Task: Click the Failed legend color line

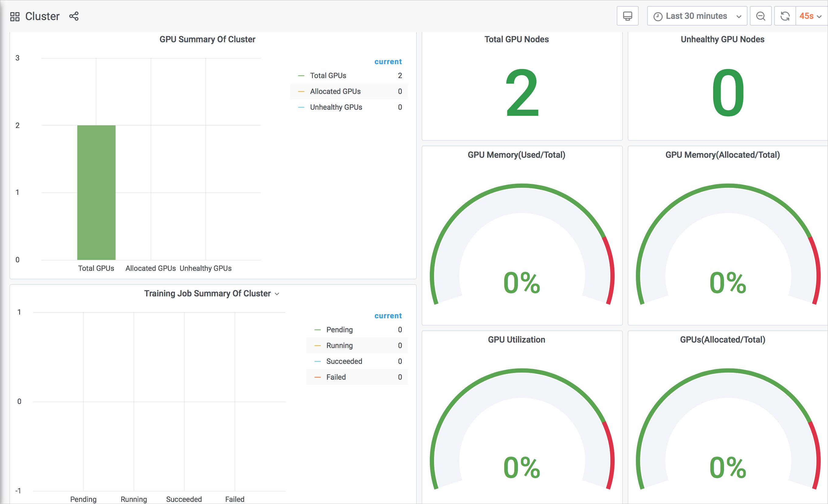Action: [x=317, y=377]
